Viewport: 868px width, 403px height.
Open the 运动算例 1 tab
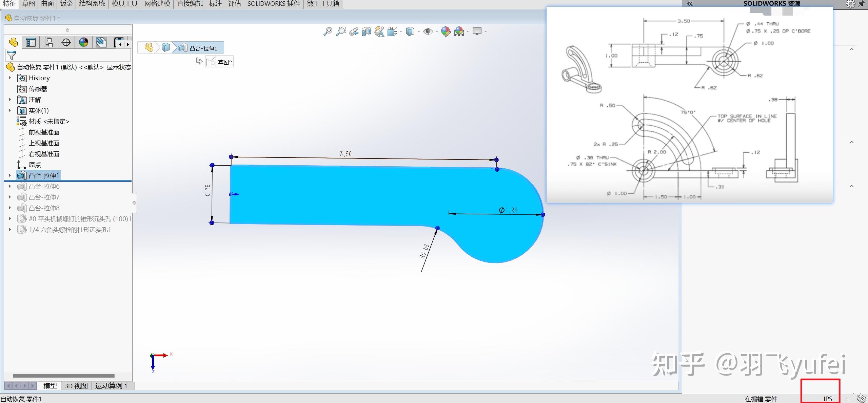[x=111, y=386]
